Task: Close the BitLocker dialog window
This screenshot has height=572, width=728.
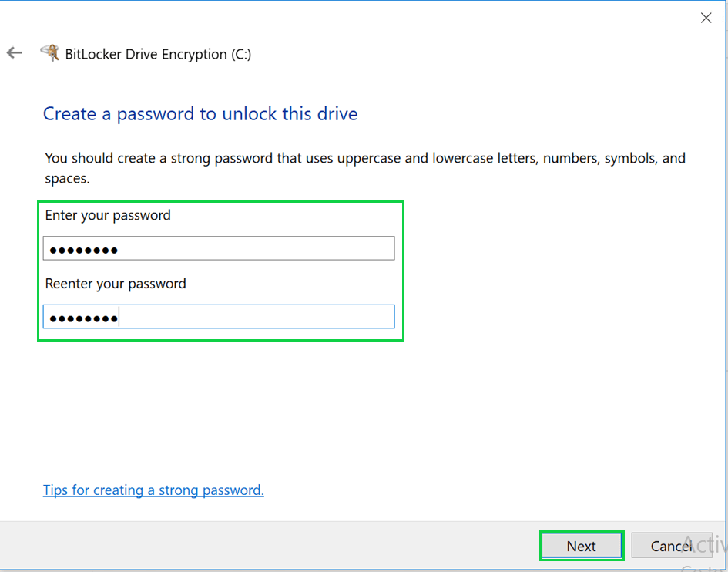Action: pyautogui.click(x=706, y=18)
